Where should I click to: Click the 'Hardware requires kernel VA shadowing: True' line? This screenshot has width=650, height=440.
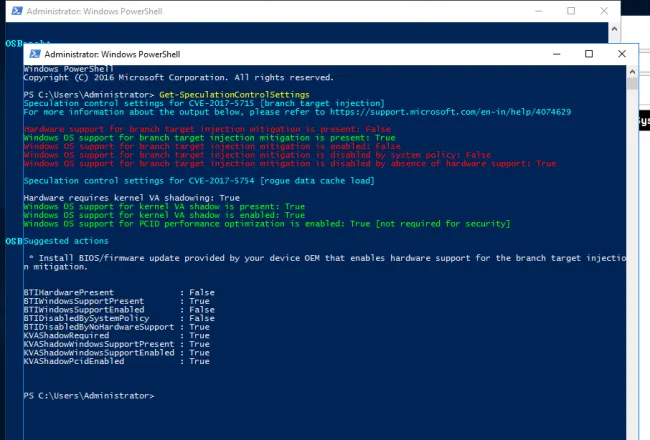pyautogui.click(x=131, y=198)
